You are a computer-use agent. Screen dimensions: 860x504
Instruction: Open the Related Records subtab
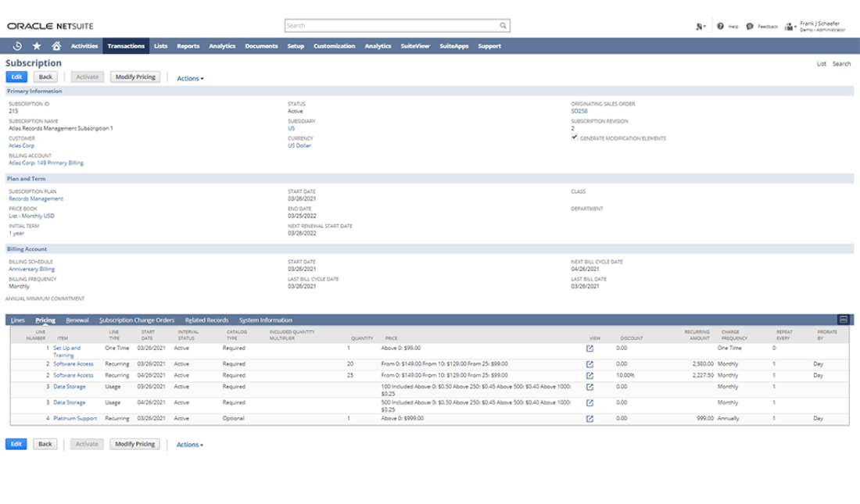tap(206, 320)
